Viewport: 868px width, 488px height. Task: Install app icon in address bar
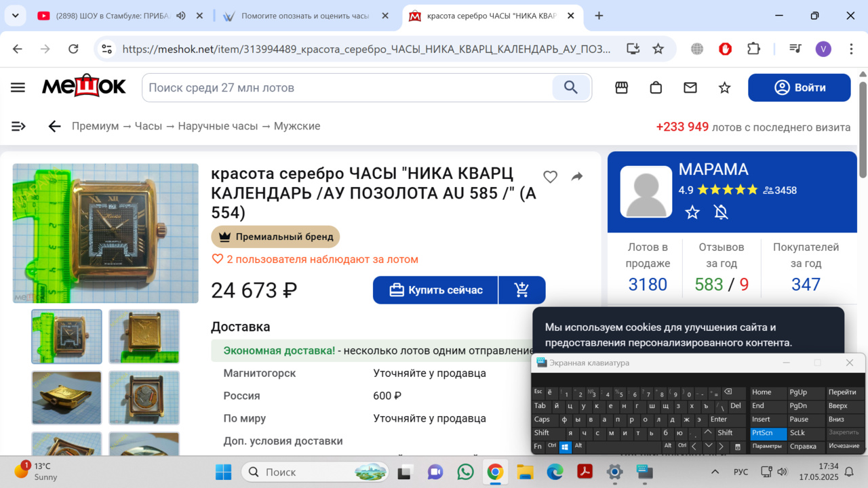click(x=633, y=49)
